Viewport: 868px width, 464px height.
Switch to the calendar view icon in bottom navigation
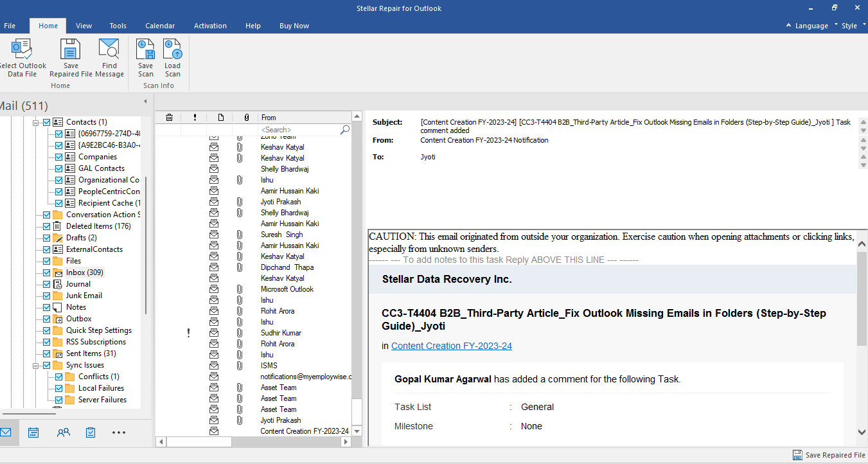click(33, 433)
